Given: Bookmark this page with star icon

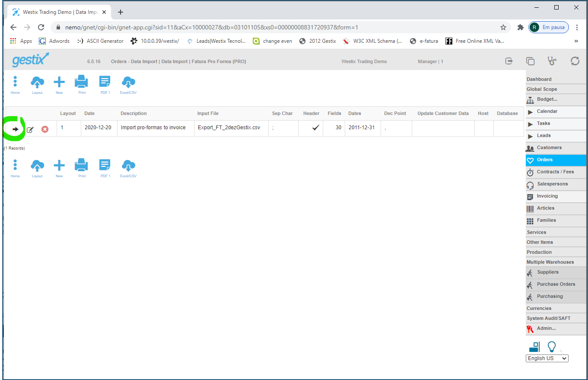Looking at the screenshot, I should pyautogui.click(x=503, y=27).
